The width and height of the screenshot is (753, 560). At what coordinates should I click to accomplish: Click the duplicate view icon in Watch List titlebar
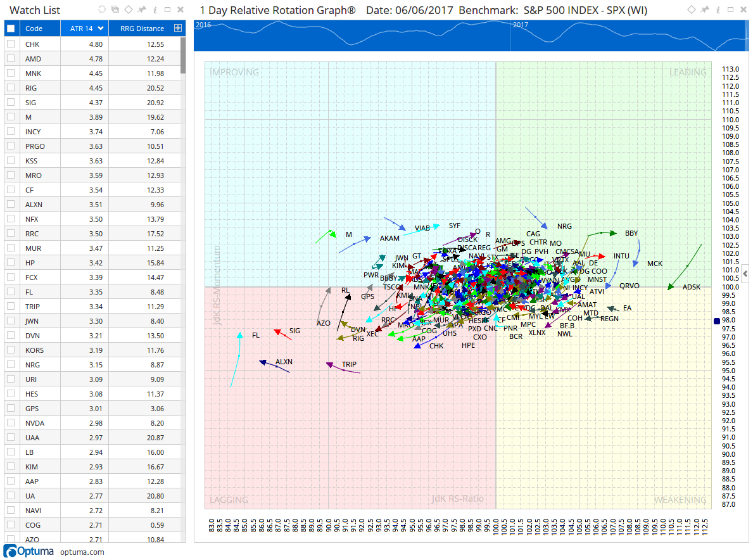115,10
